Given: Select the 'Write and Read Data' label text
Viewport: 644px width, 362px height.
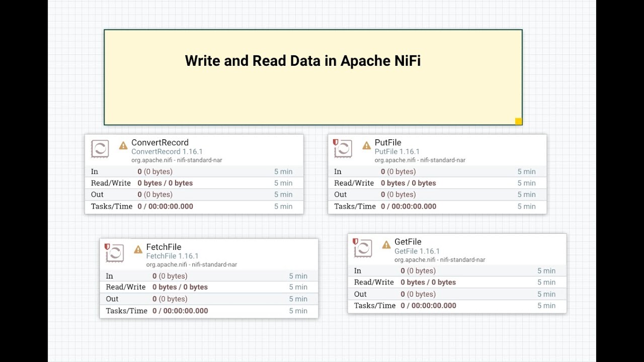Looking at the screenshot, I should [303, 61].
